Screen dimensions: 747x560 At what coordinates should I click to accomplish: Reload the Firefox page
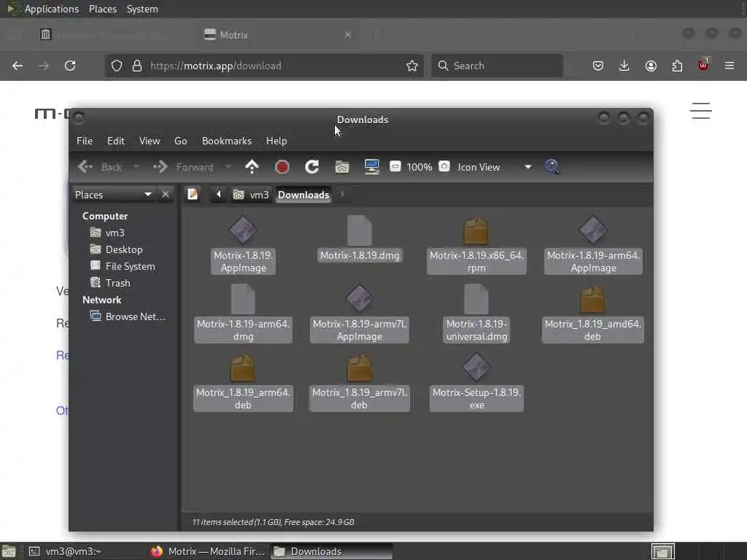click(70, 66)
